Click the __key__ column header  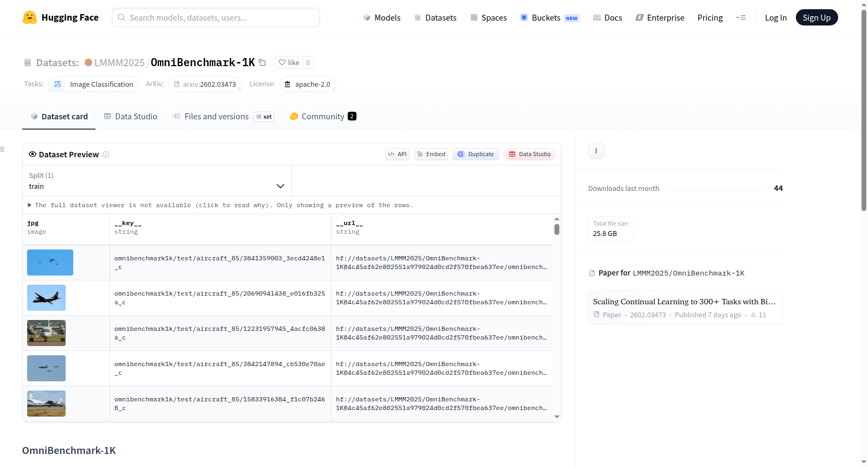[x=221, y=229]
